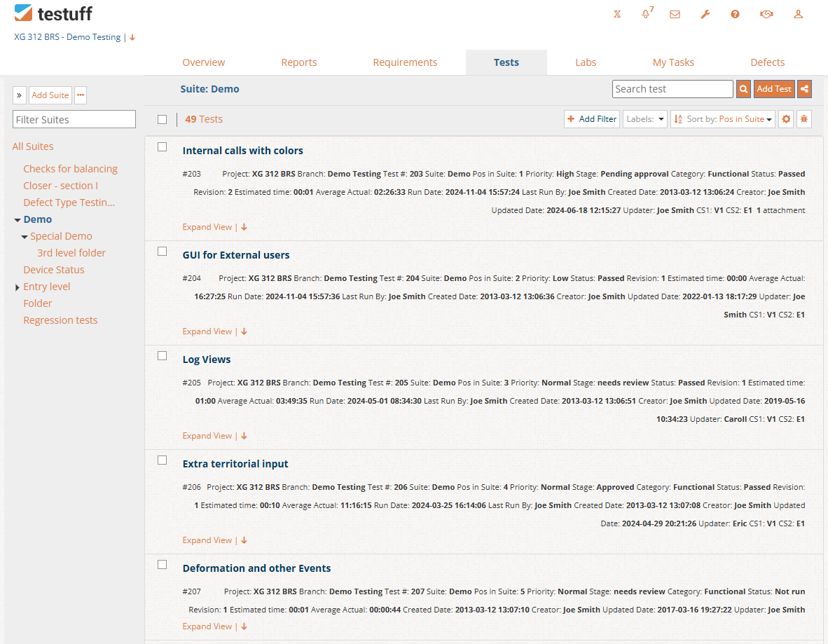Check the Log Views test checkbox
The height and width of the screenshot is (644, 828).
click(162, 355)
